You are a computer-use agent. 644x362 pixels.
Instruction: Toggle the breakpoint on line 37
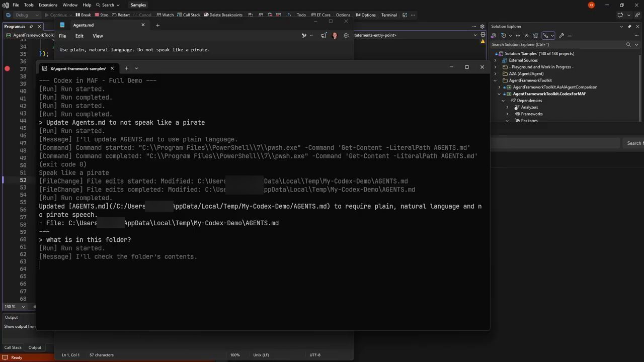pyautogui.click(x=7, y=69)
